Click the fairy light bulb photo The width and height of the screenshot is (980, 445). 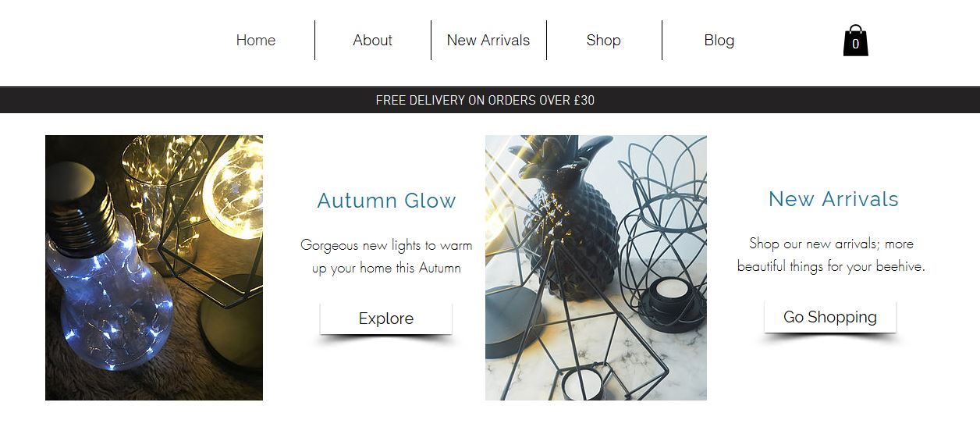(x=154, y=268)
